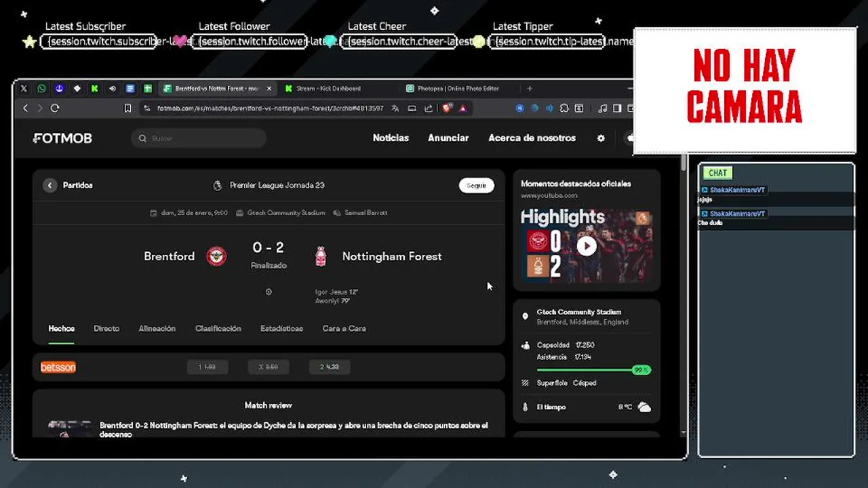This screenshot has width=868, height=488.
Task: Click Gtech Community Stadium in match info
Action: click(x=281, y=213)
